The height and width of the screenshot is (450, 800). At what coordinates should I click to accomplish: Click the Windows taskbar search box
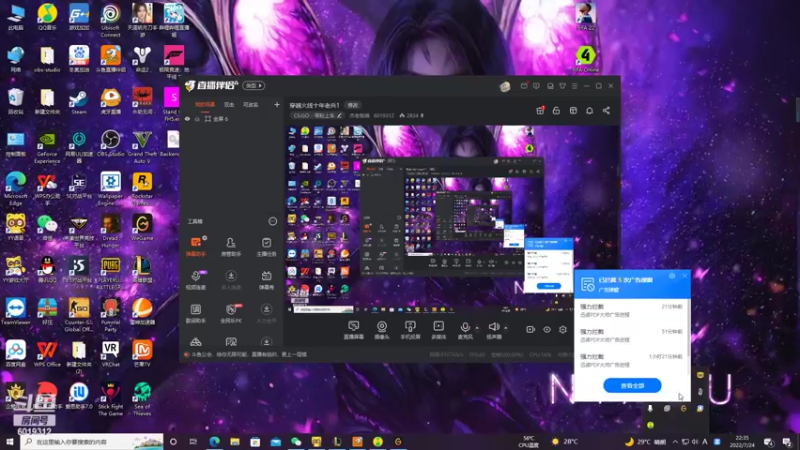tap(92, 441)
